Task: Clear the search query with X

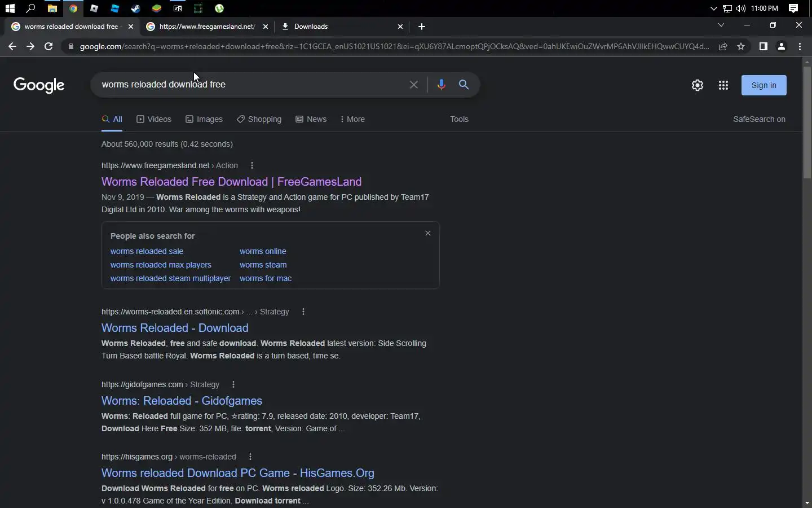Action: pyautogui.click(x=414, y=85)
